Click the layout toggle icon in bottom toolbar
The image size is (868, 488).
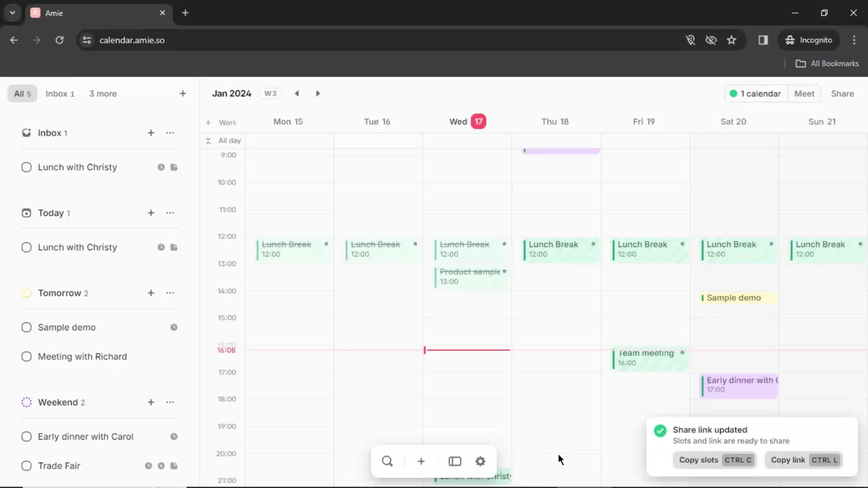pyautogui.click(x=454, y=461)
